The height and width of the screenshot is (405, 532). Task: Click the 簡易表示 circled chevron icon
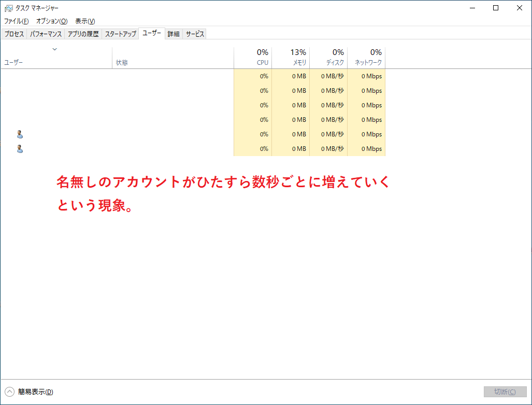[9, 392]
